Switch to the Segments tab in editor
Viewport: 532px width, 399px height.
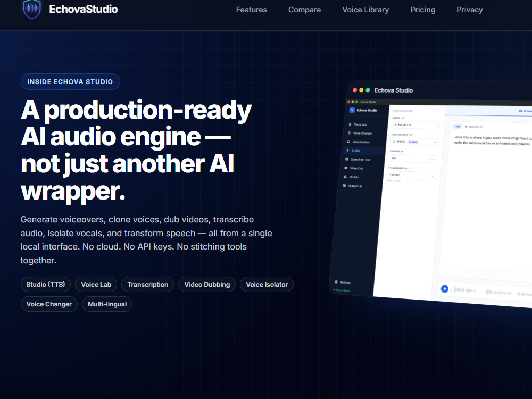(x=473, y=127)
